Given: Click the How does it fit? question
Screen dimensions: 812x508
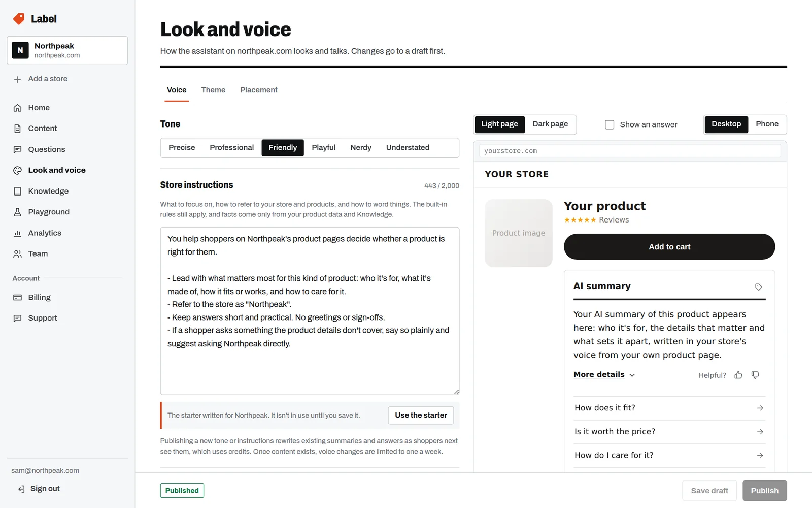Looking at the screenshot, I should pos(669,408).
